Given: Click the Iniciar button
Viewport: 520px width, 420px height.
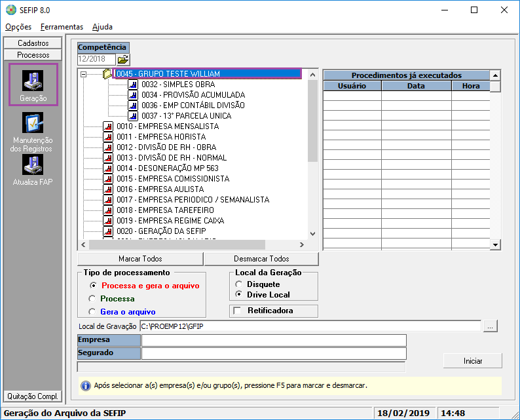Looking at the screenshot, I should point(473,361).
